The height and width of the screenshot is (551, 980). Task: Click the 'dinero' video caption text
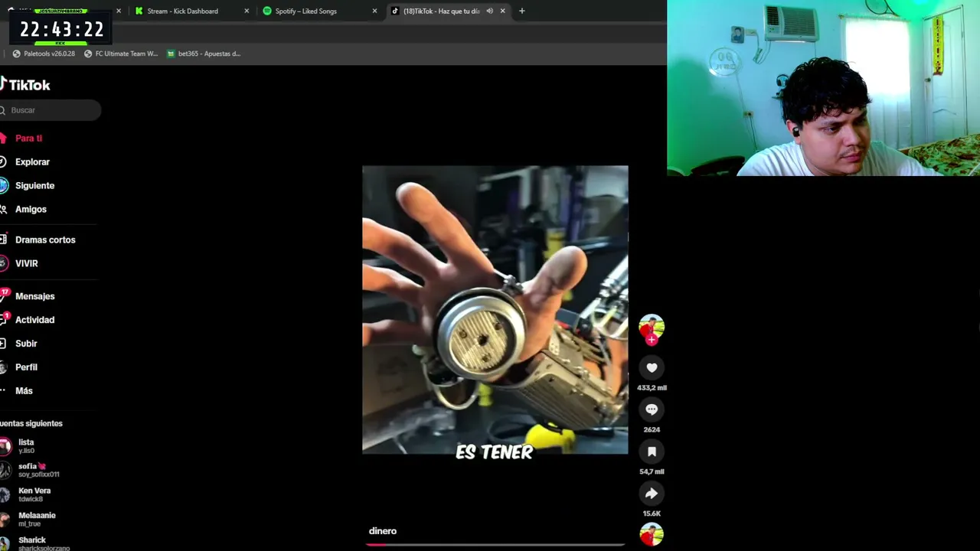[x=383, y=531]
